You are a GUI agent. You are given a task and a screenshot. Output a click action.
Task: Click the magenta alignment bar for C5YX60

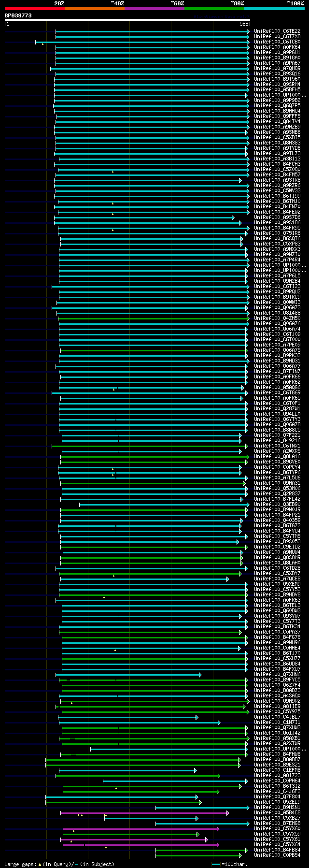coord(141,829)
